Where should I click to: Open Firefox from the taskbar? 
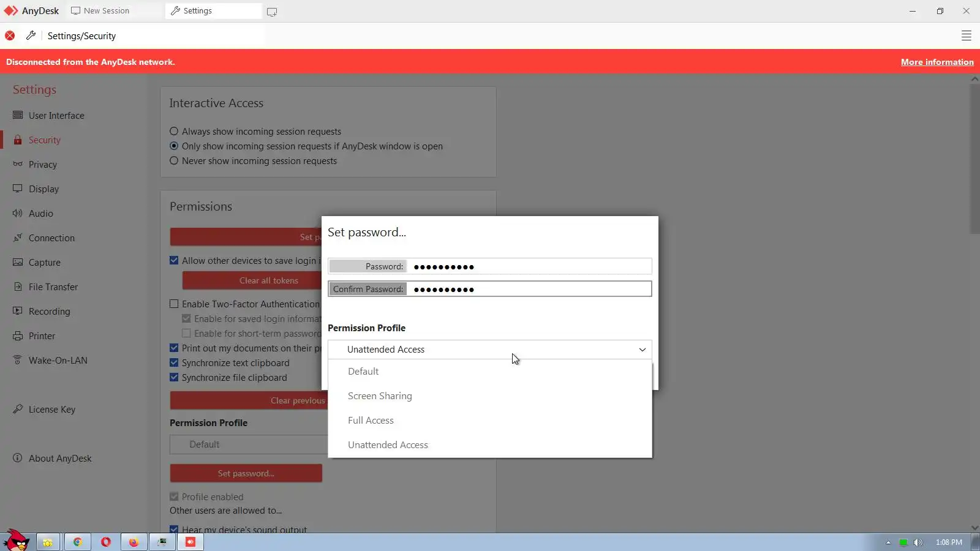click(134, 542)
